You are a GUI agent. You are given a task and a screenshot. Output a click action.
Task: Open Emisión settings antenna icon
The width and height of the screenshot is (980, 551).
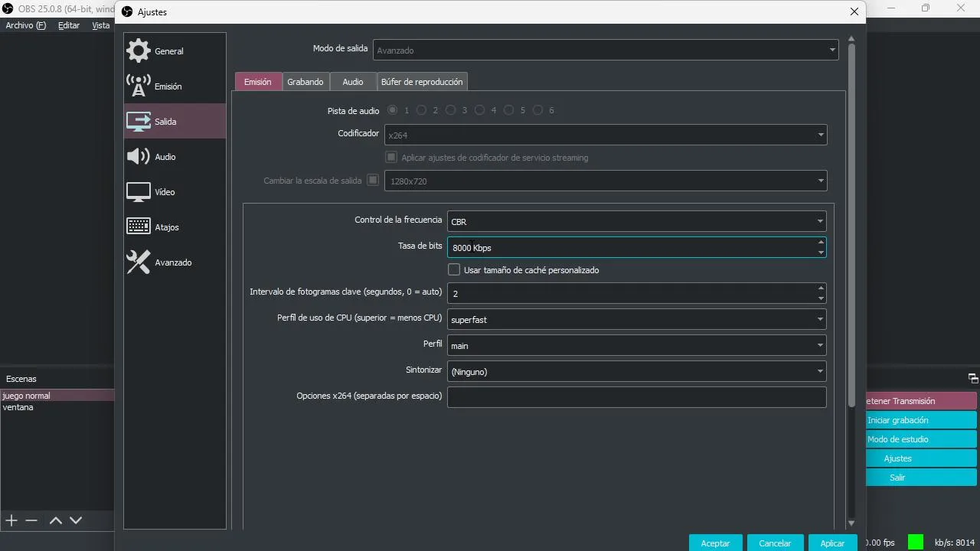click(x=139, y=86)
